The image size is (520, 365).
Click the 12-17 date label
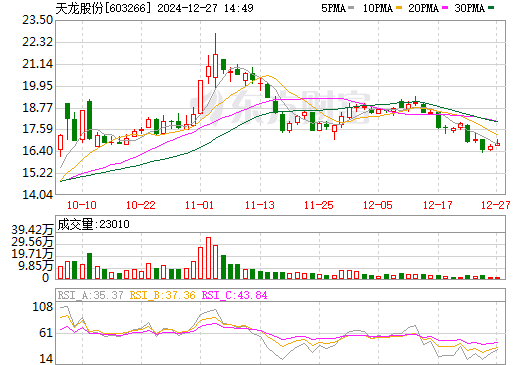tap(438, 205)
